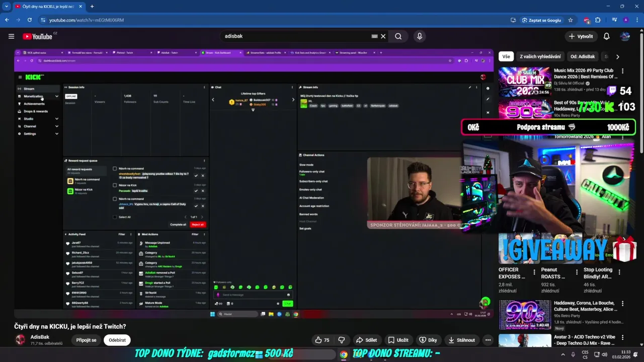Open the Chrome extensions puzzle icon
Viewport: 644px width, 362px height.
598,20
